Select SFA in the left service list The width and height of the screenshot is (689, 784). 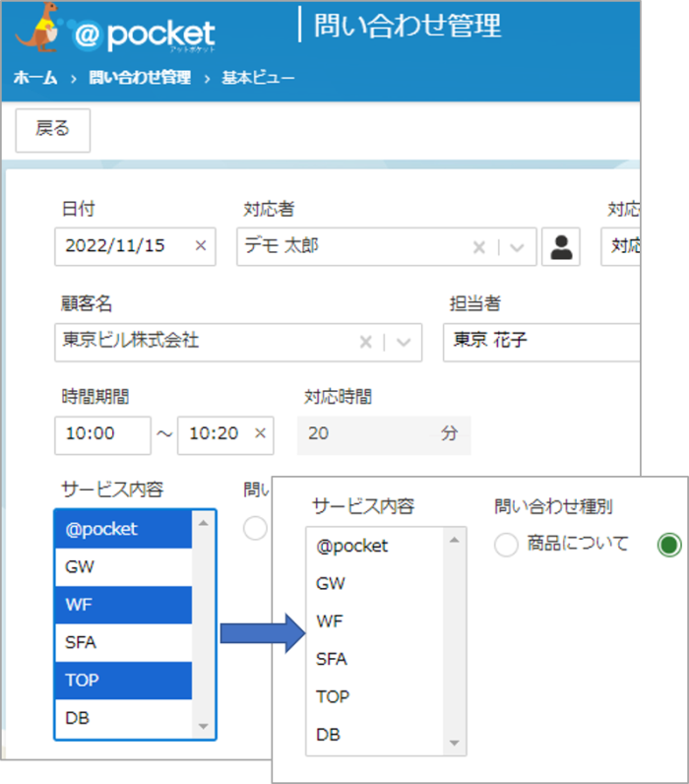pyautogui.click(x=123, y=642)
